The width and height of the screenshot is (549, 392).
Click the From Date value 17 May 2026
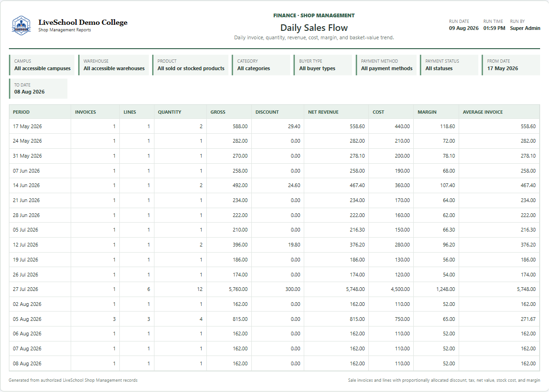coord(503,69)
